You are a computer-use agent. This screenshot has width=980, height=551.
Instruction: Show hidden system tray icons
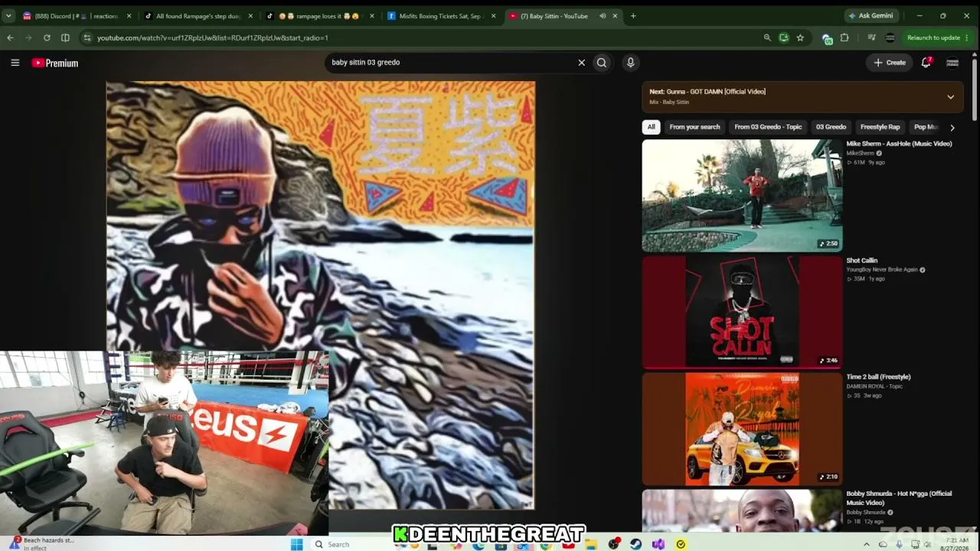[x=867, y=544]
